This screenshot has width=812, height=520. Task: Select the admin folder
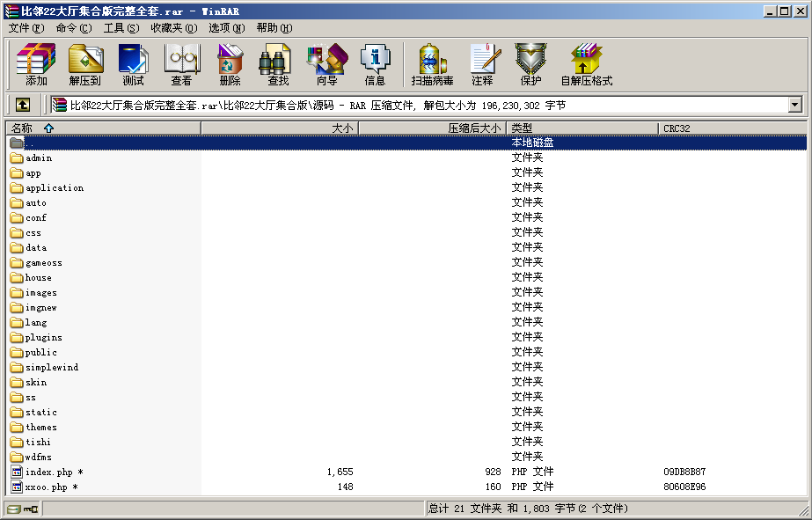coord(39,158)
